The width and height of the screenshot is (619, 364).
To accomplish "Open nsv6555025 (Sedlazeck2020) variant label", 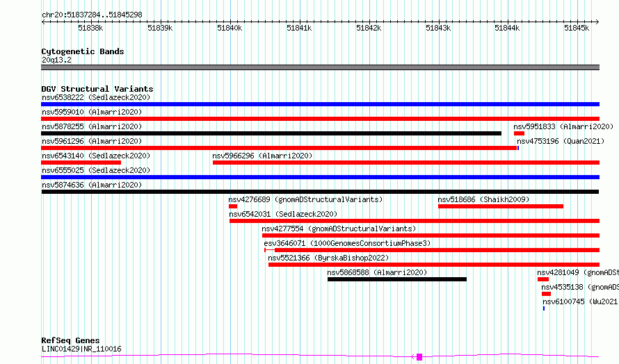I will 96,170.
